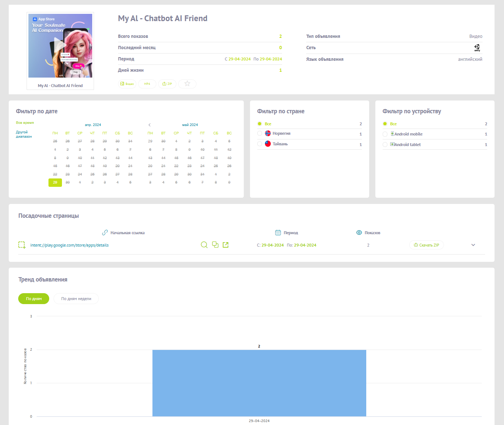Select Тайвань country radio filter
Image resolution: width=504 pixels, height=425 pixels.
tap(260, 144)
